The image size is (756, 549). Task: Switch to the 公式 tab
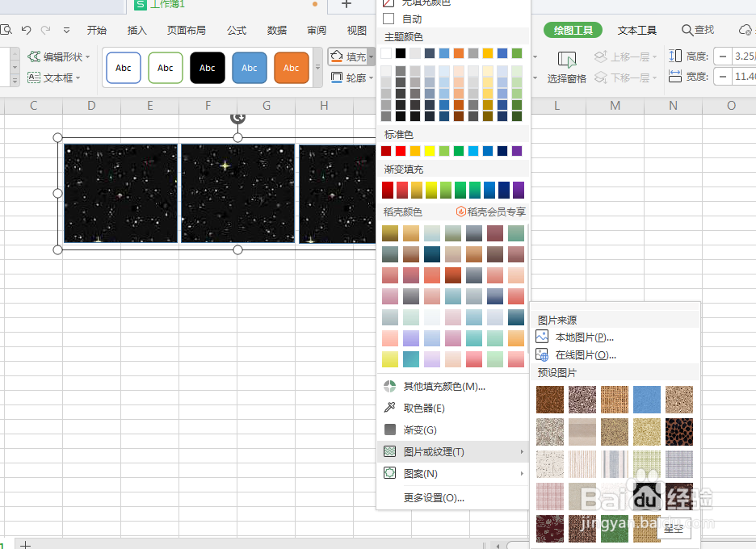click(x=237, y=31)
